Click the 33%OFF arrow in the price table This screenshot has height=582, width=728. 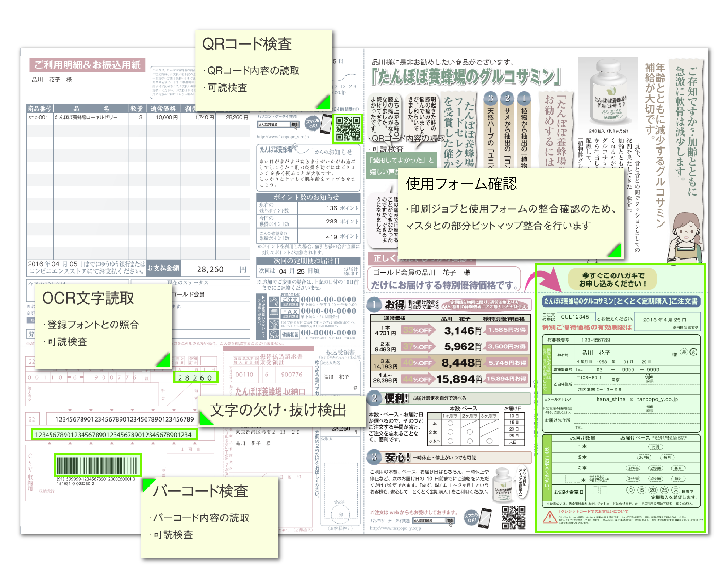[x=419, y=330]
